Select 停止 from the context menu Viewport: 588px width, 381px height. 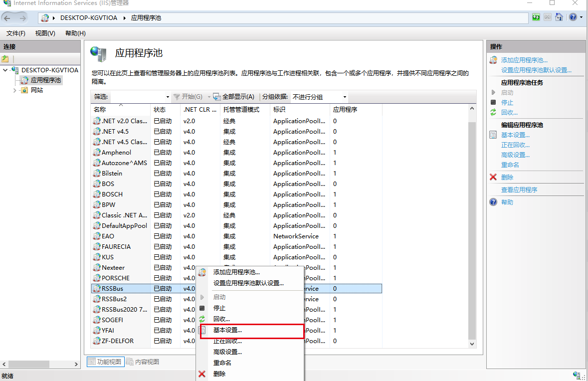tap(220, 308)
